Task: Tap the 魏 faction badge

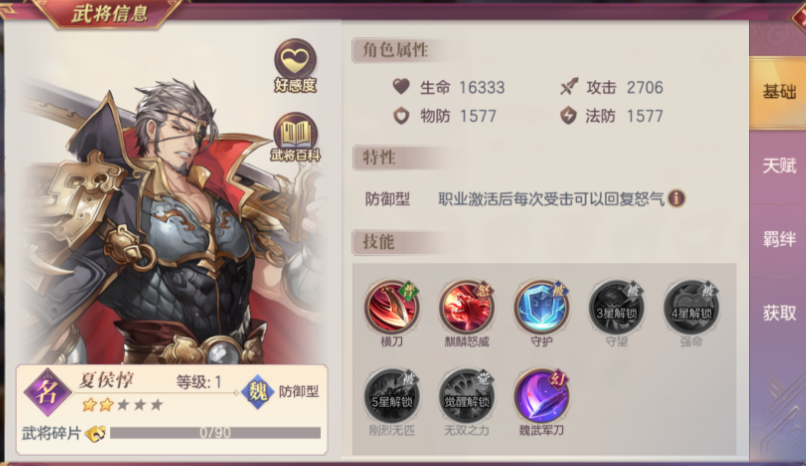Action: (x=258, y=392)
